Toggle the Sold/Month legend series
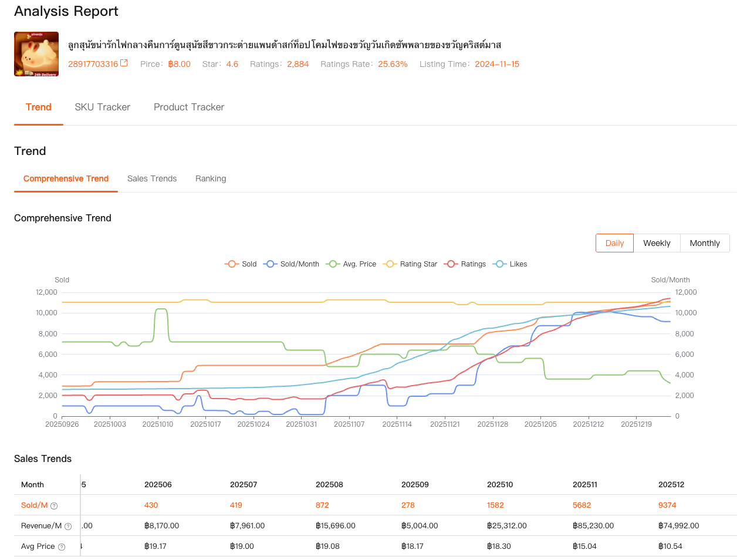The width and height of the screenshot is (747, 560). click(292, 264)
